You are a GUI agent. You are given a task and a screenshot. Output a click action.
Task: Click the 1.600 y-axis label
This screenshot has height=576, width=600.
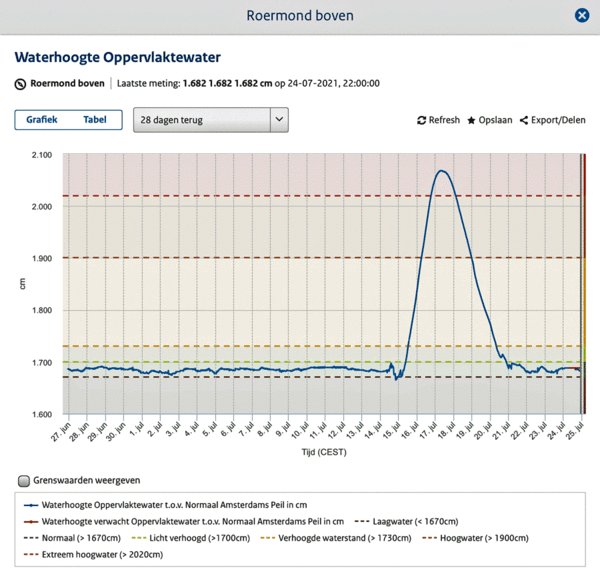click(42, 414)
